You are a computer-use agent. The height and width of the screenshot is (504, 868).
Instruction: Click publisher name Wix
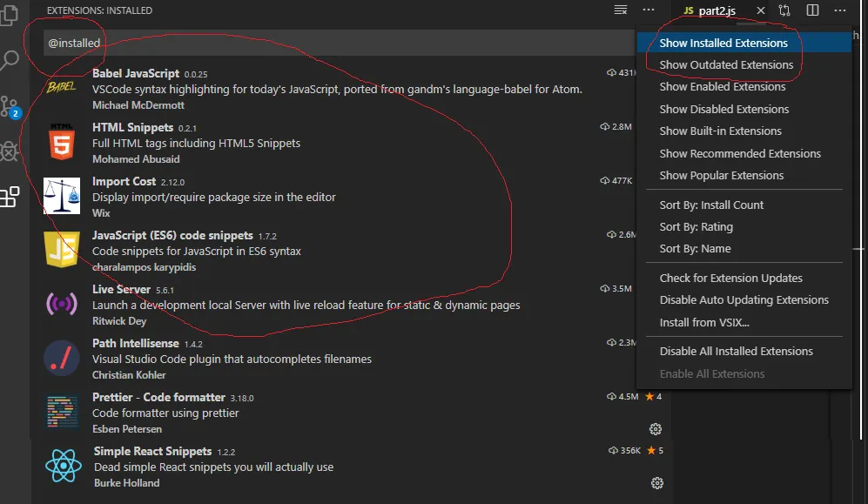coord(101,213)
